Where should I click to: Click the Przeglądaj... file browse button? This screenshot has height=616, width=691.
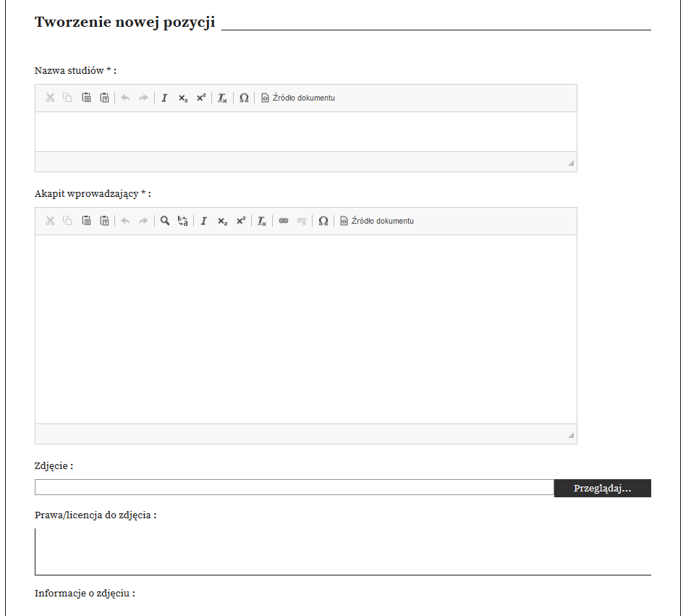(602, 489)
